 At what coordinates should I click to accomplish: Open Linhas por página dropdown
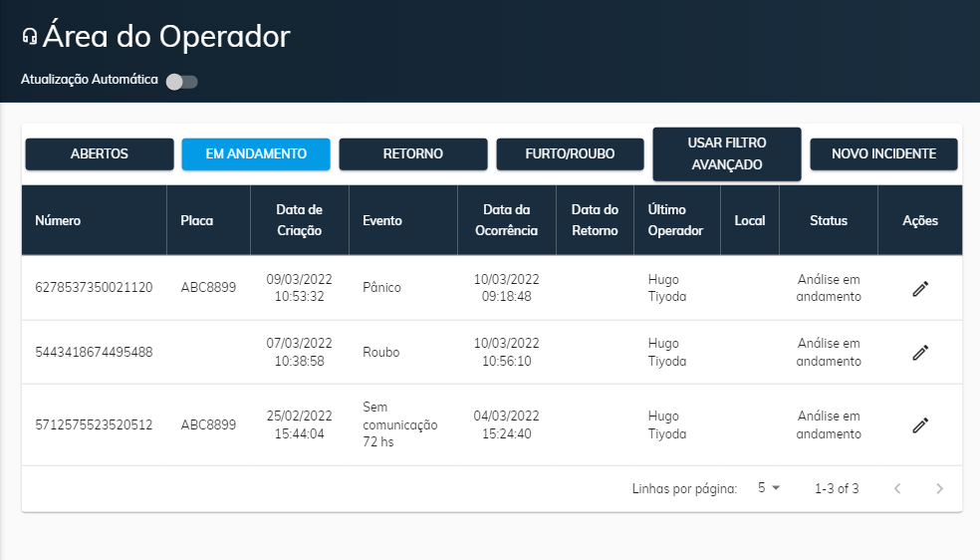click(x=769, y=488)
